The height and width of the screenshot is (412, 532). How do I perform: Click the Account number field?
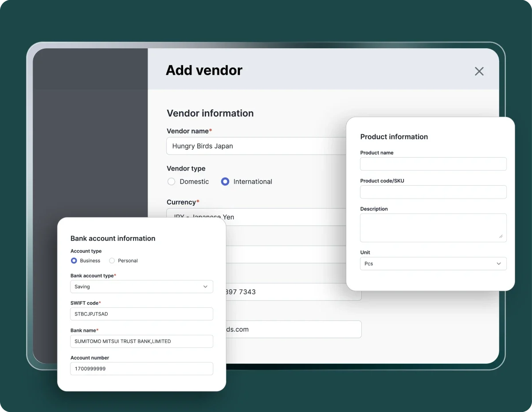[x=141, y=369]
